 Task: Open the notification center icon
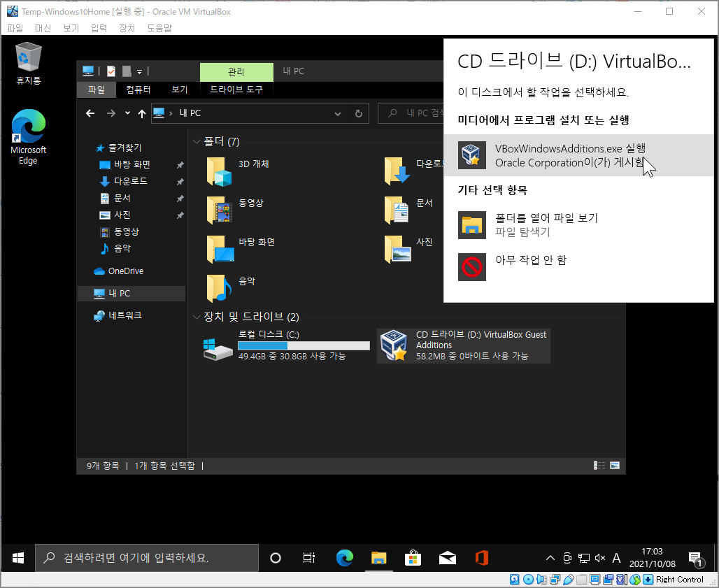click(x=696, y=558)
